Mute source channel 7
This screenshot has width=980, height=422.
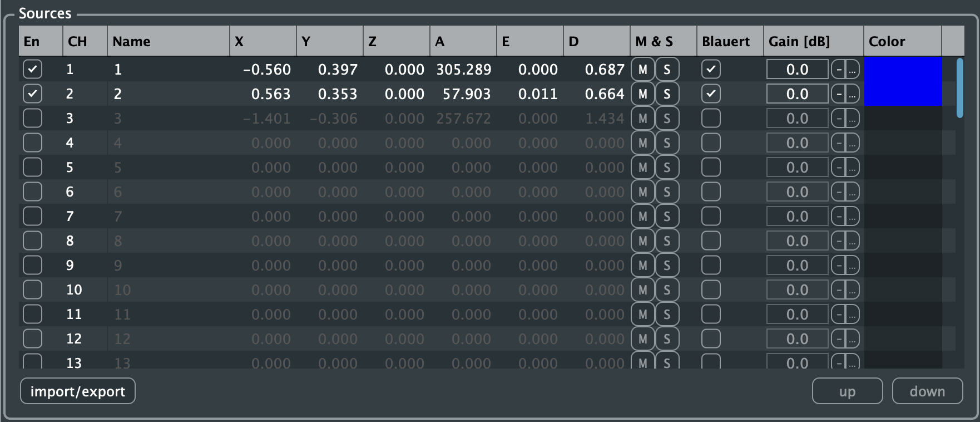pyautogui.click(x=643, y=217)
